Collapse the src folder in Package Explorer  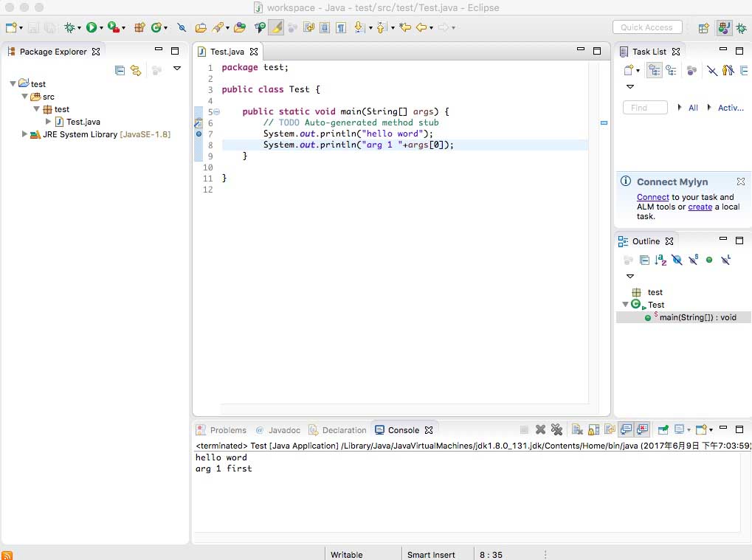[24, 97]
